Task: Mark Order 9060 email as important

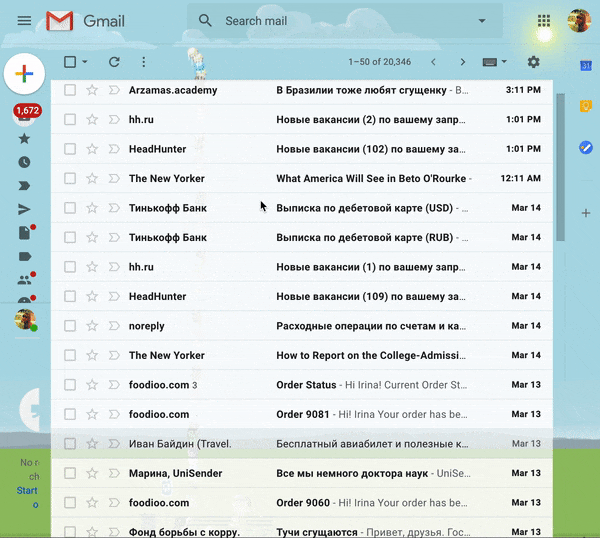Action: [x=114, y=502]
